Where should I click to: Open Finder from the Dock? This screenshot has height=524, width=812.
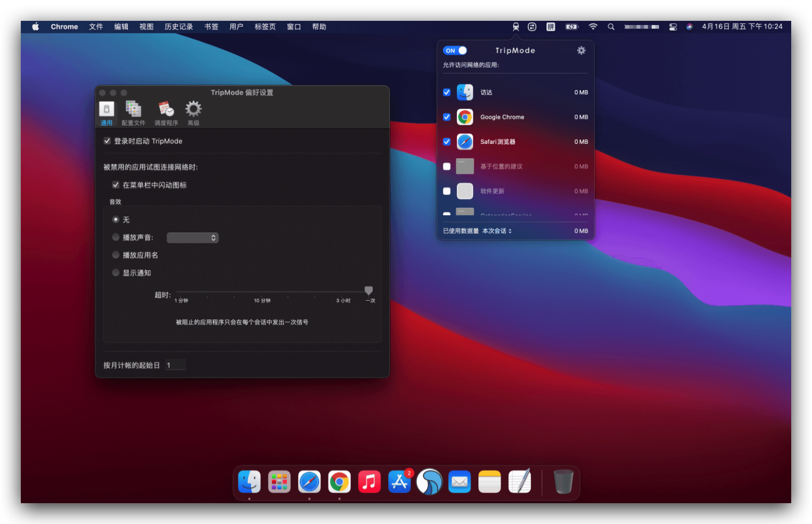[x=249, y=482]
